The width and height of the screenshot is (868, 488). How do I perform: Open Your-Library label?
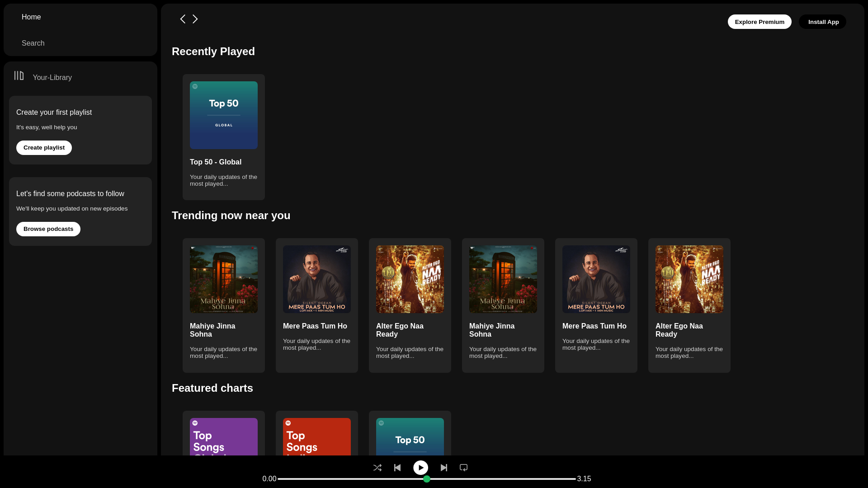[52, 78]
